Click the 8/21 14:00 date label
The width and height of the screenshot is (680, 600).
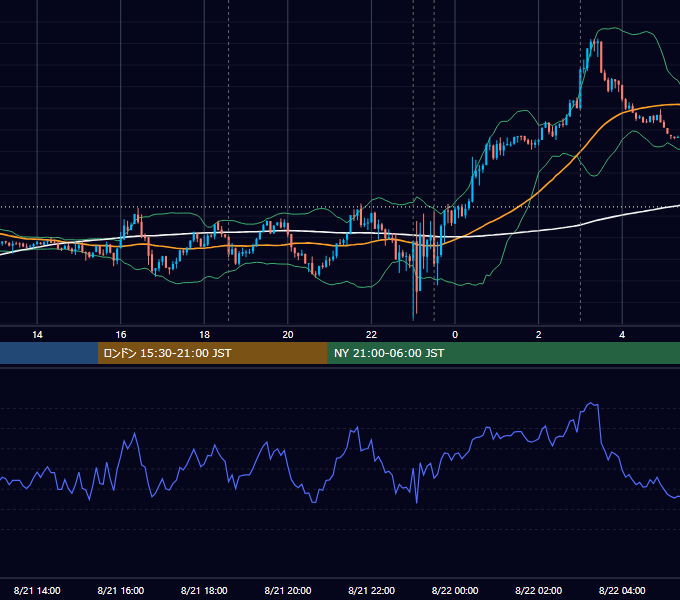tap(37, 591)
